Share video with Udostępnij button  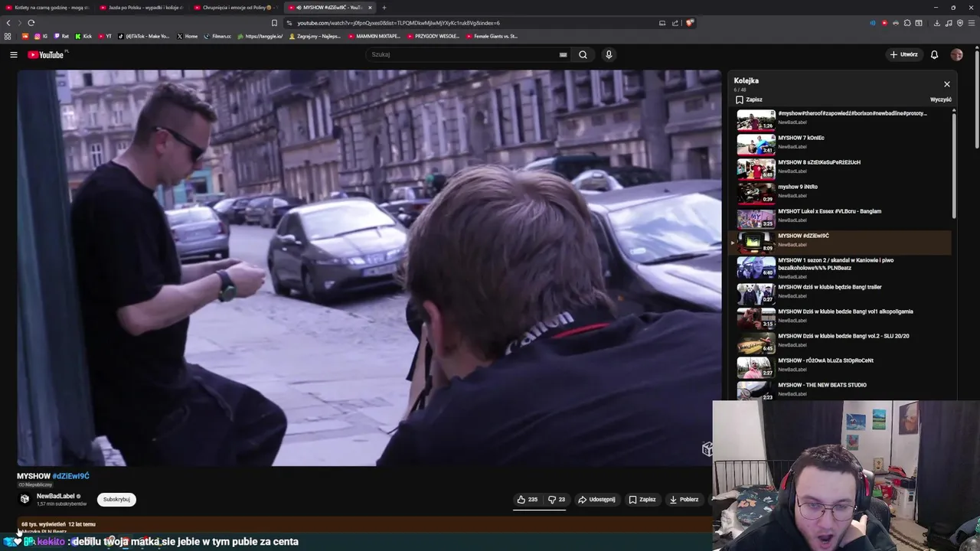(596, 499)
